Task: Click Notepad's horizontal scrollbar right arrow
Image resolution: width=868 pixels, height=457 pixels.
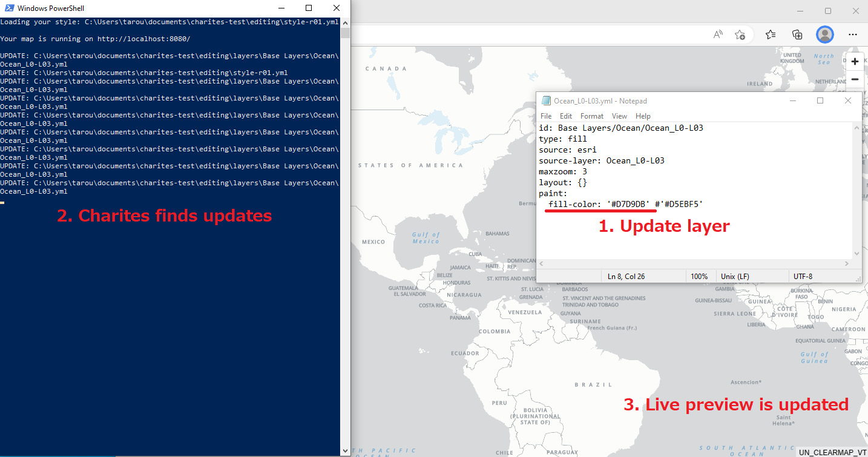Action: (x=847, y=263)
